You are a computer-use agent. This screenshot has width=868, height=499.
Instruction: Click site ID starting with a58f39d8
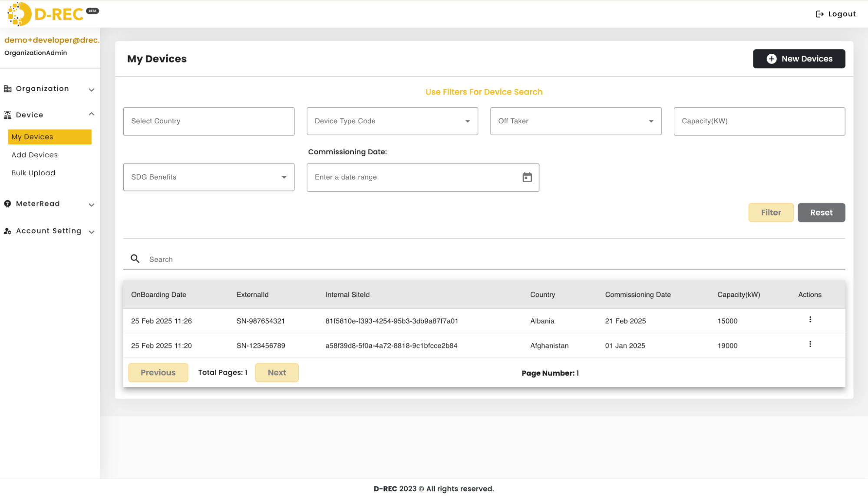tap(391, 346)
